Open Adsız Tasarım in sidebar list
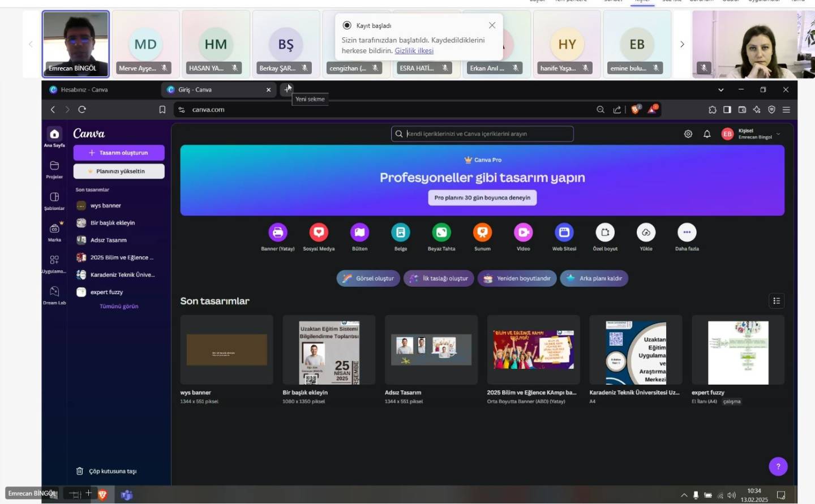The height and width of the screenshot is (504, 815). pyautogui.click(x=119, y=240)
